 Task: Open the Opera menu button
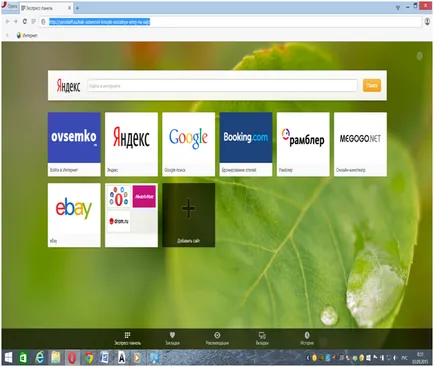(9, 7)
